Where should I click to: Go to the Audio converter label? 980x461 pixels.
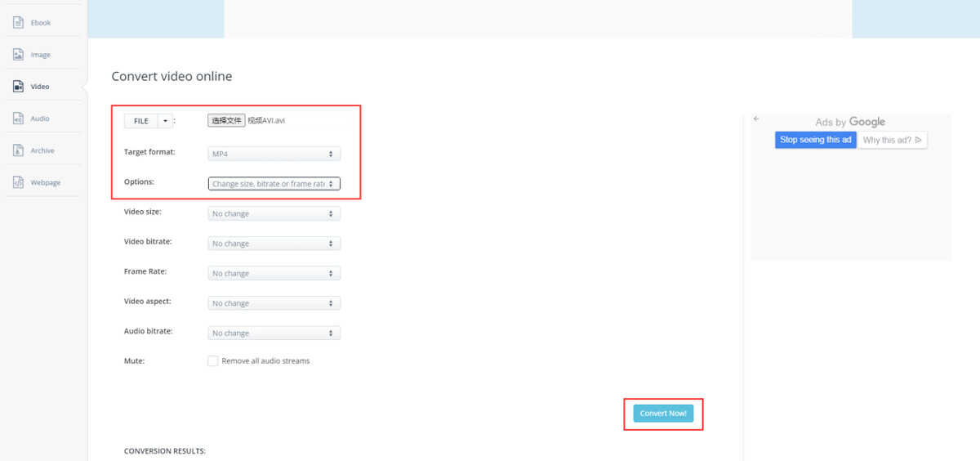[40, 119]
